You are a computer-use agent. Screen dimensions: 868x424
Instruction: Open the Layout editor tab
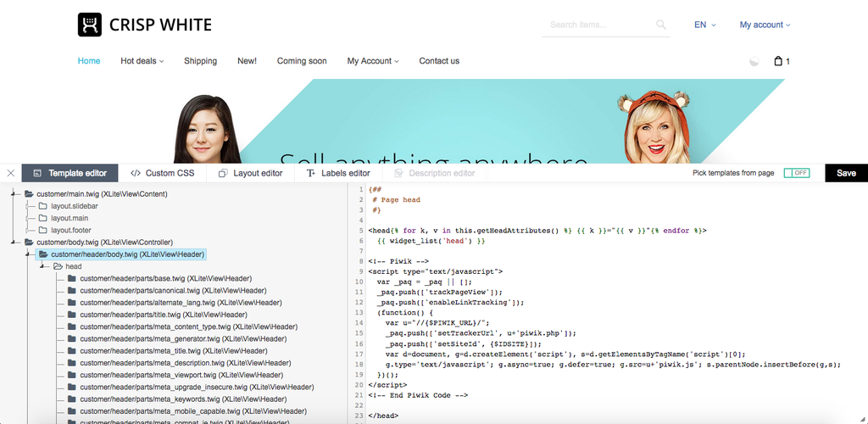click(x=250, y=173)
